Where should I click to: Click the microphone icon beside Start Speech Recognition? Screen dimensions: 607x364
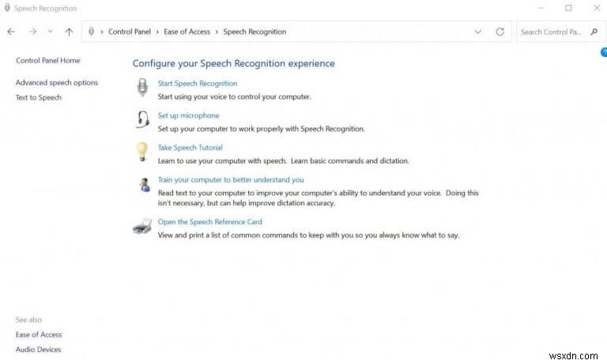pos(142,88)
